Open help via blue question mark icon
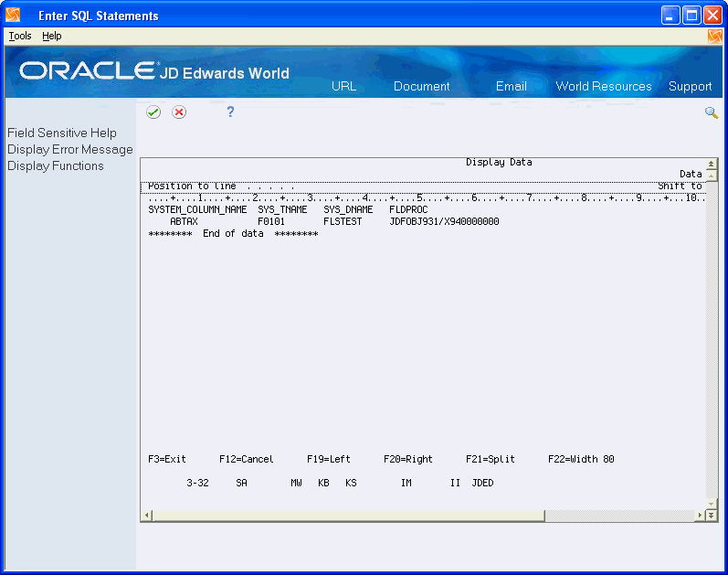 click(230, 112)
